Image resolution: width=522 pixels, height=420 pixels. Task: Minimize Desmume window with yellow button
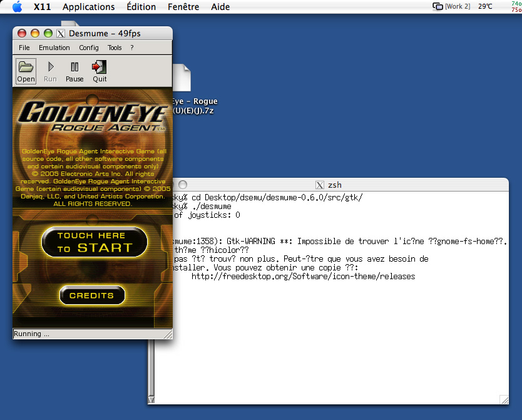pos(35,33)
